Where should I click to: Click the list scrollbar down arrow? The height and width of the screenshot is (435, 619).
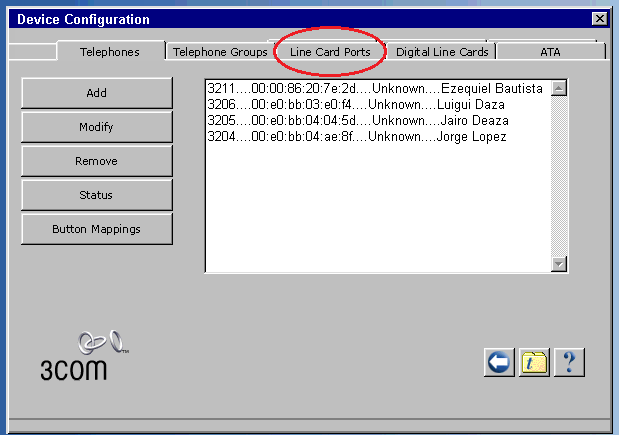559,263
